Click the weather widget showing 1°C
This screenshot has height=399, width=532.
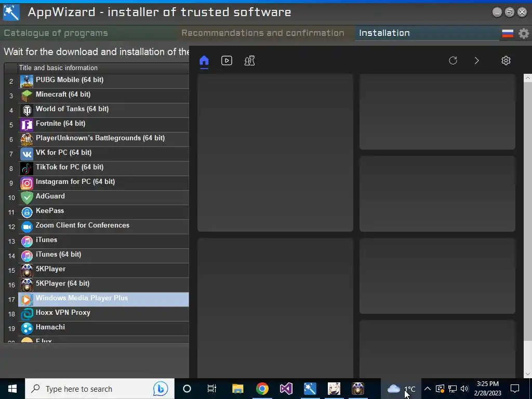coord(401,389)
